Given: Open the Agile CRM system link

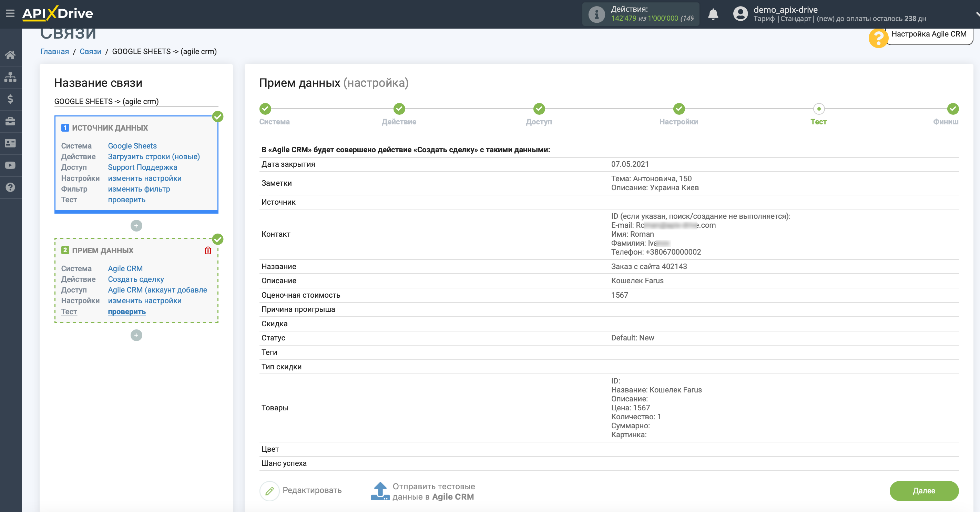Looking at the screenshot, I should (125, 268).
